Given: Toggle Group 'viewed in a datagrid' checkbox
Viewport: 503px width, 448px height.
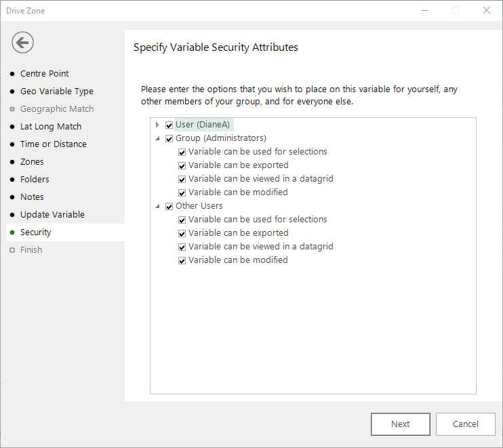Looking at the screenshot, I should (182, 179).
